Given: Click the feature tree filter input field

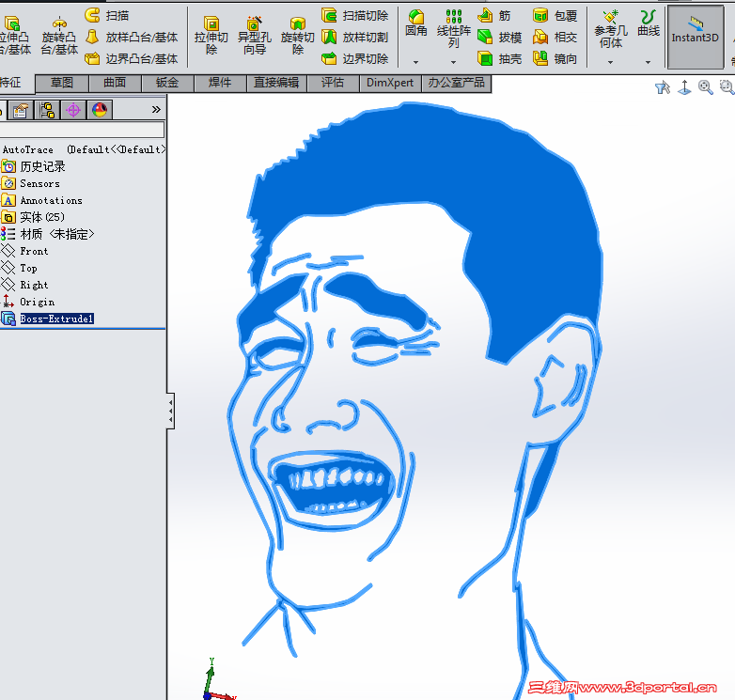Looking at the screenshot, I should (x=82, y=130).
